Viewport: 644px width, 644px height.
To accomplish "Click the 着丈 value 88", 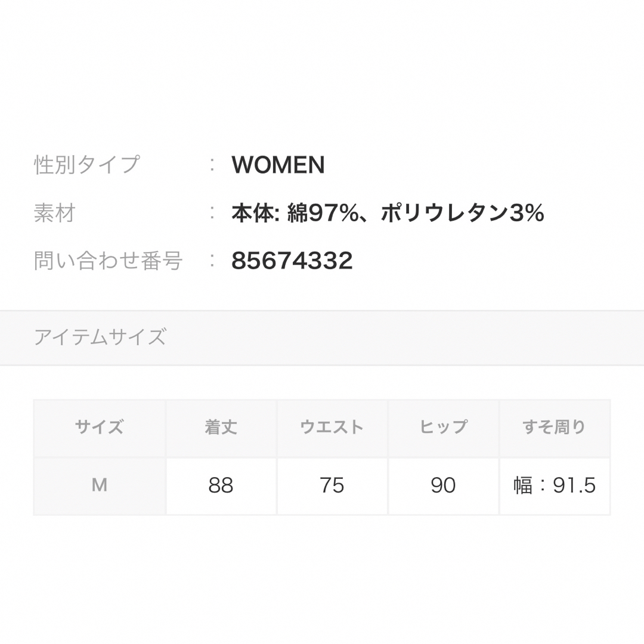I will (221, 485).
